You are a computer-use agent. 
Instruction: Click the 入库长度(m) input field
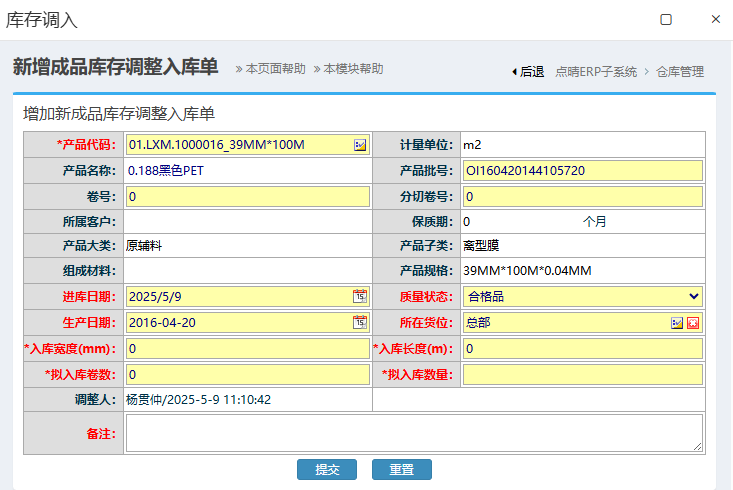(x=582, y=349)
